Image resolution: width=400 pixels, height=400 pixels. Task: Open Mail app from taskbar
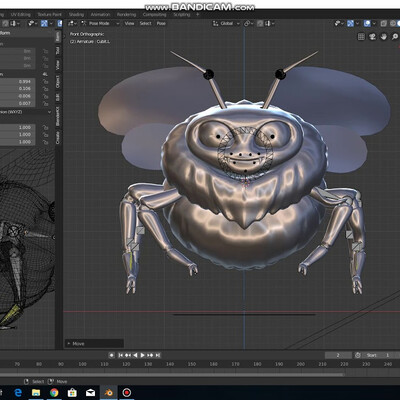(x=90, y=393)
